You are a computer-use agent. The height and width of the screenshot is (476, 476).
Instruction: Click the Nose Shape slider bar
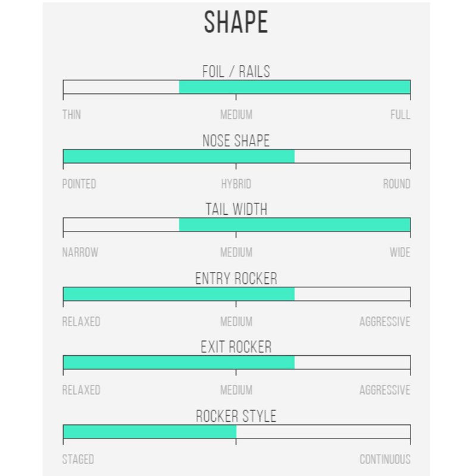[x=236, y=156]
